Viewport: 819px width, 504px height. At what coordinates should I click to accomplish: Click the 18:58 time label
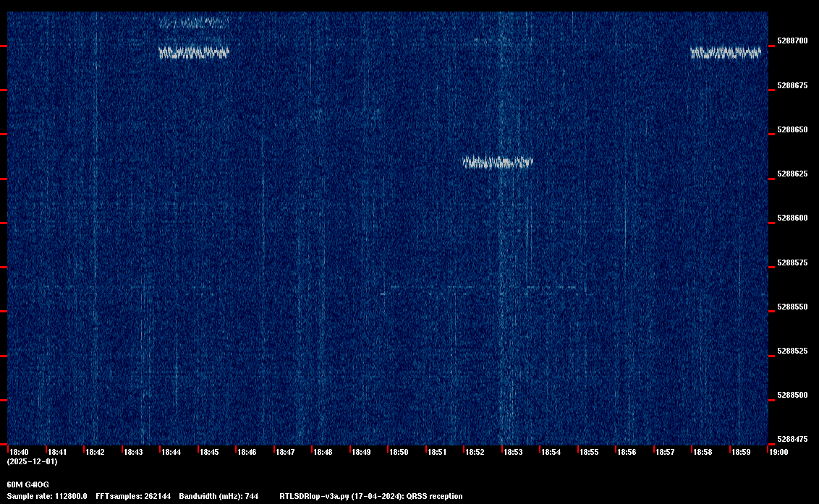pos(703,452)
